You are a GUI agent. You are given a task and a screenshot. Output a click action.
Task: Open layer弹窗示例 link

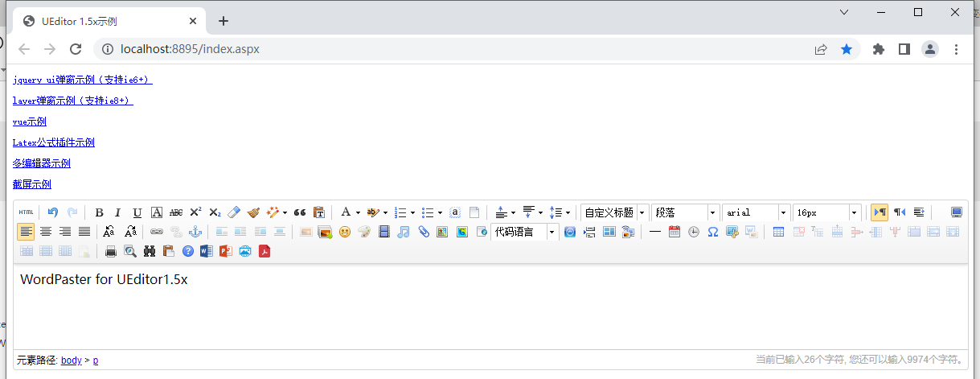click(73, 101)
